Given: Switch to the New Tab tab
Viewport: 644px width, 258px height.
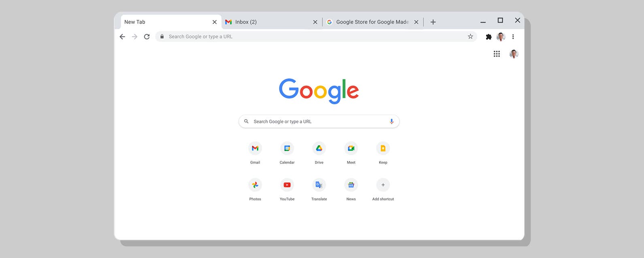Looking at the screenshot, I should (x=171, y=22).
